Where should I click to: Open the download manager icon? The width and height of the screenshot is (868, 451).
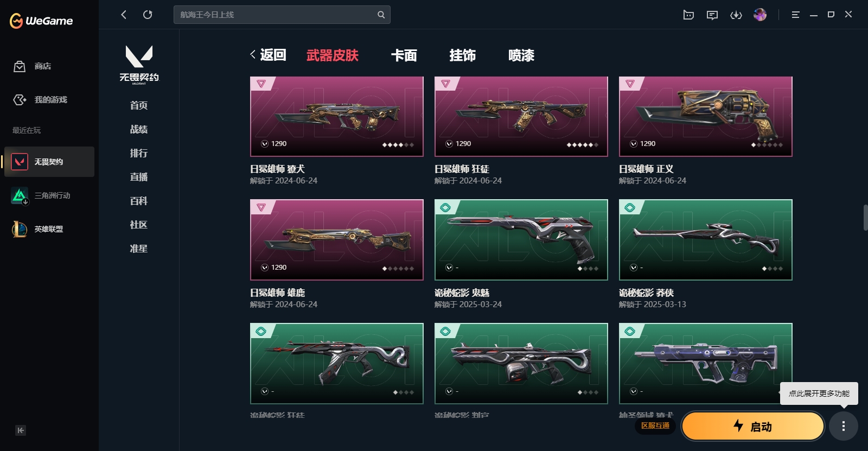click(x=736, y=15)
